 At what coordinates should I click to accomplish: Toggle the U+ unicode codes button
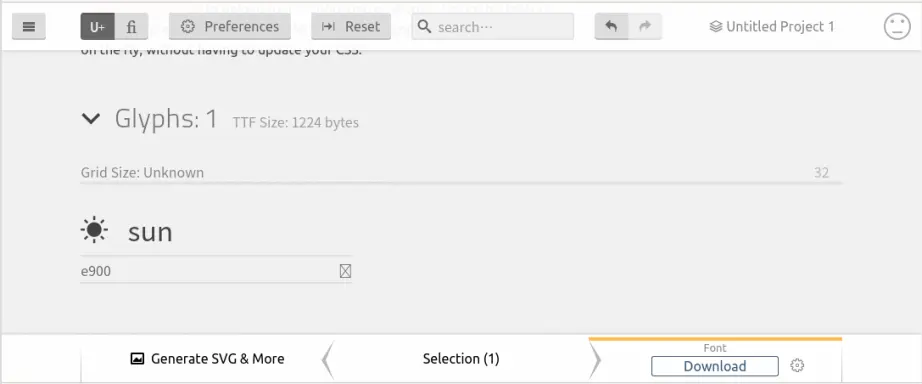(x=98, y=26)
